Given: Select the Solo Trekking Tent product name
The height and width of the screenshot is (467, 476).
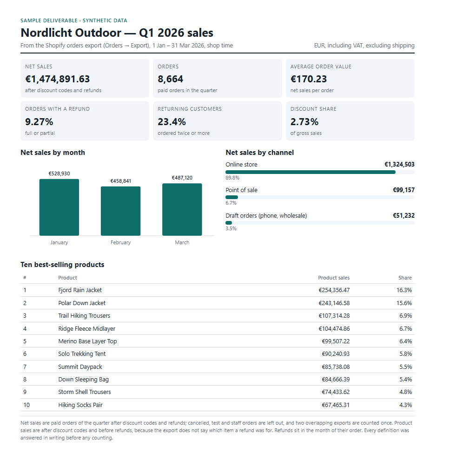Looking at the screenshot, I should click(82, 354).
